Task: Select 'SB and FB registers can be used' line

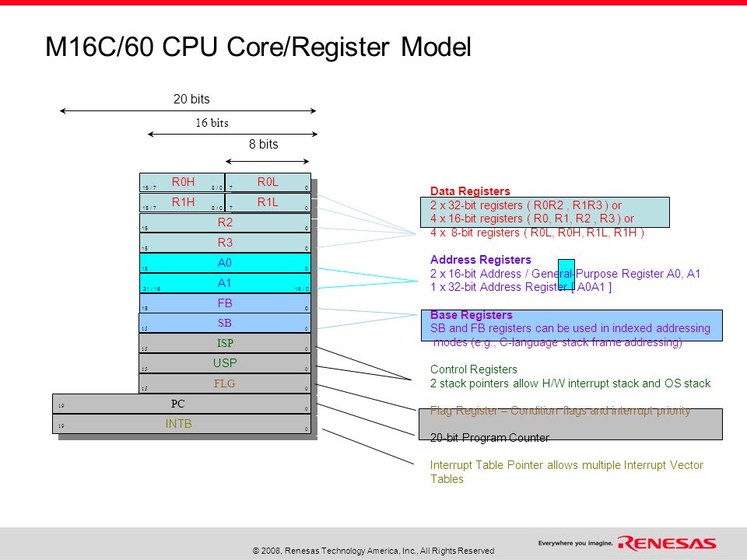Action: click(570, 328)
